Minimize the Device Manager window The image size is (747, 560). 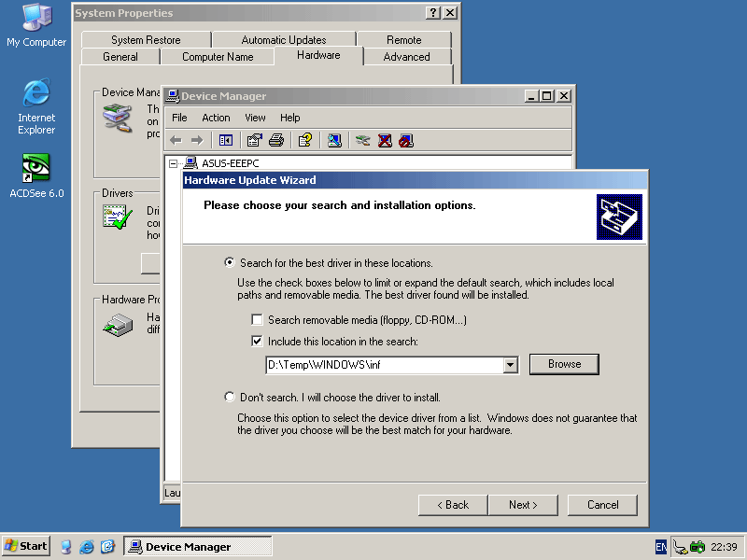[x=532, y=96]
